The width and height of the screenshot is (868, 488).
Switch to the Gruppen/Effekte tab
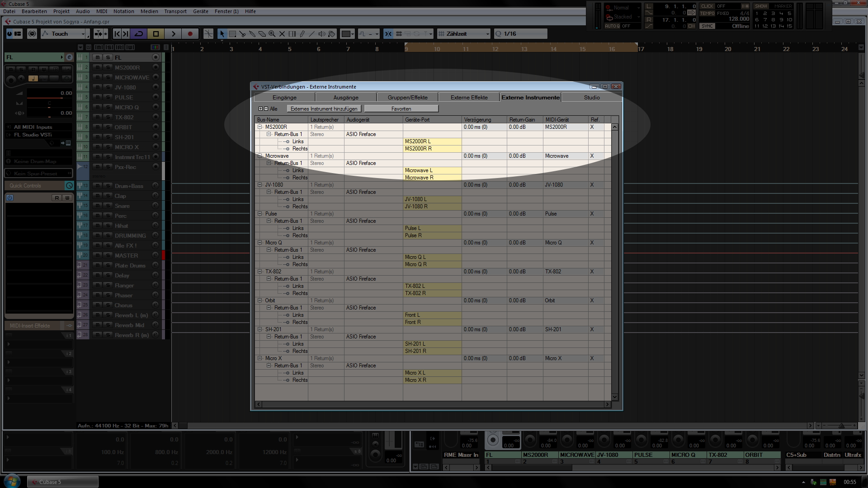pyautogui.click(x=407, y=98)
